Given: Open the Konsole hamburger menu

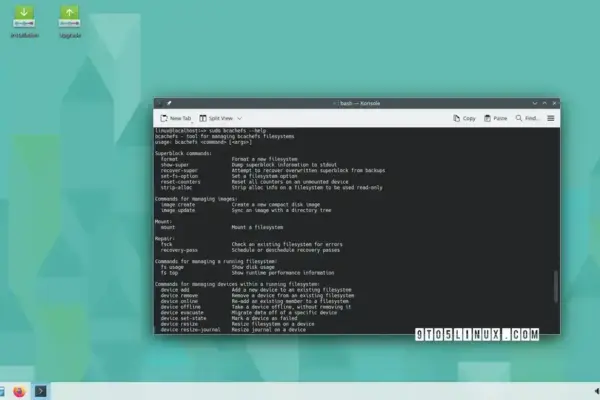Looking at the screenshot, I should pyautogui.click(x=551, y=118).
